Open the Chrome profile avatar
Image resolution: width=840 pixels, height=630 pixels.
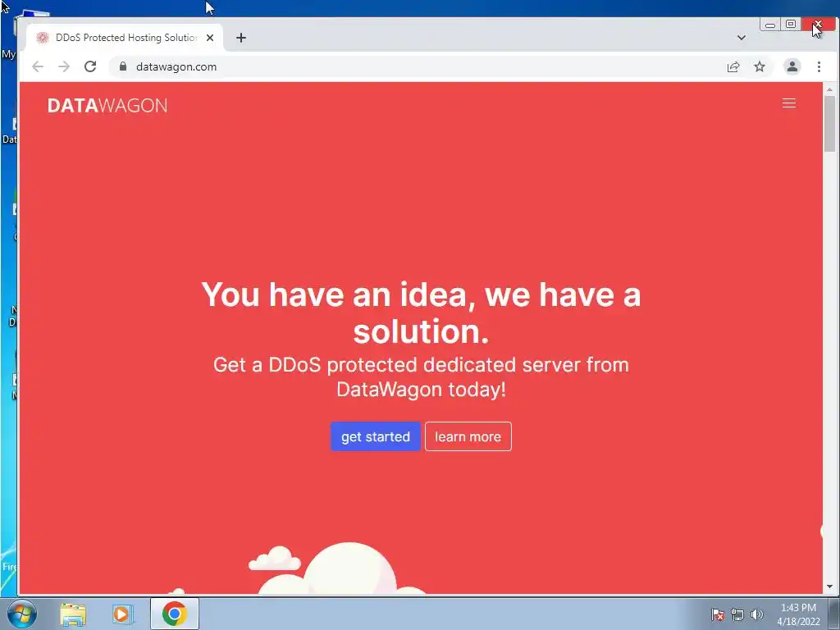[x=792, y=66]
